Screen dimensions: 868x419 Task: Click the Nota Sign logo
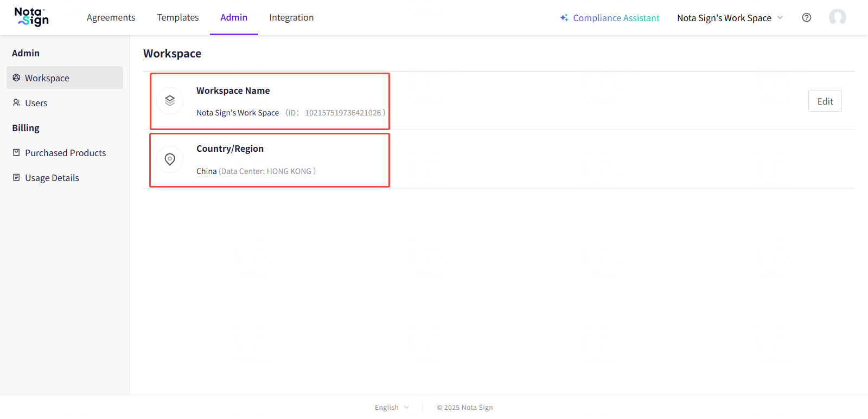pyautogui.click(x=31, y=17)
